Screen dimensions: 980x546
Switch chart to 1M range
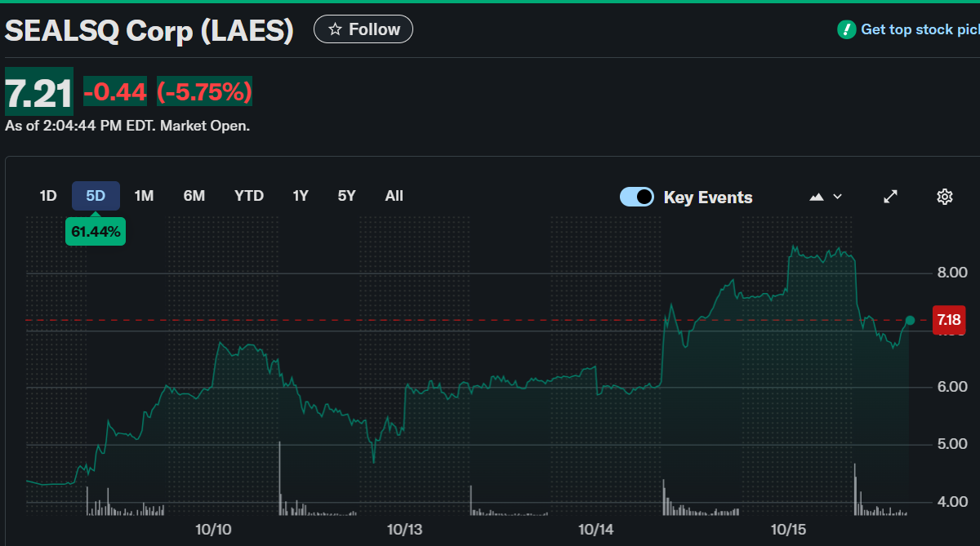click(x=144, y=196)
